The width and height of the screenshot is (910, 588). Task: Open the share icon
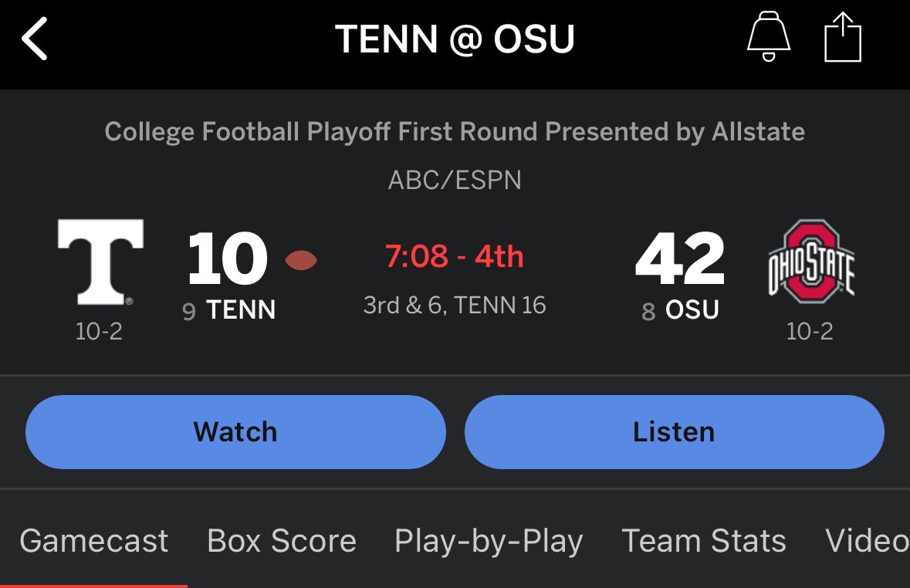coord(842,39)
